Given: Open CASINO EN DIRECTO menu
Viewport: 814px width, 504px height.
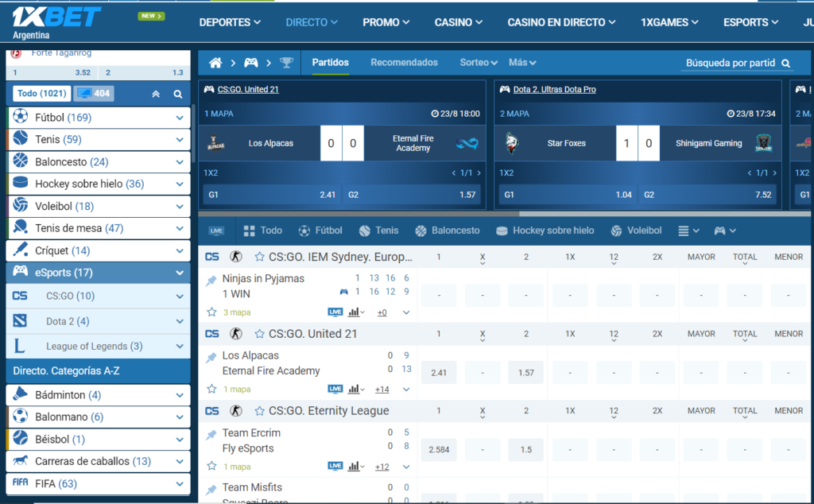Looking at the screenshot, I should [x=561, y=22].
